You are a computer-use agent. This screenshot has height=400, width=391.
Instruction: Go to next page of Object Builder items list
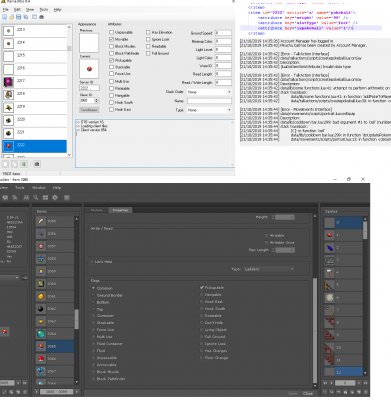tap(77, 392)
